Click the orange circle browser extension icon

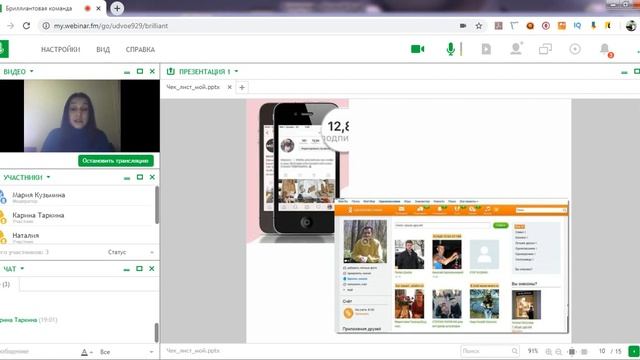click(x=530, y=26)
